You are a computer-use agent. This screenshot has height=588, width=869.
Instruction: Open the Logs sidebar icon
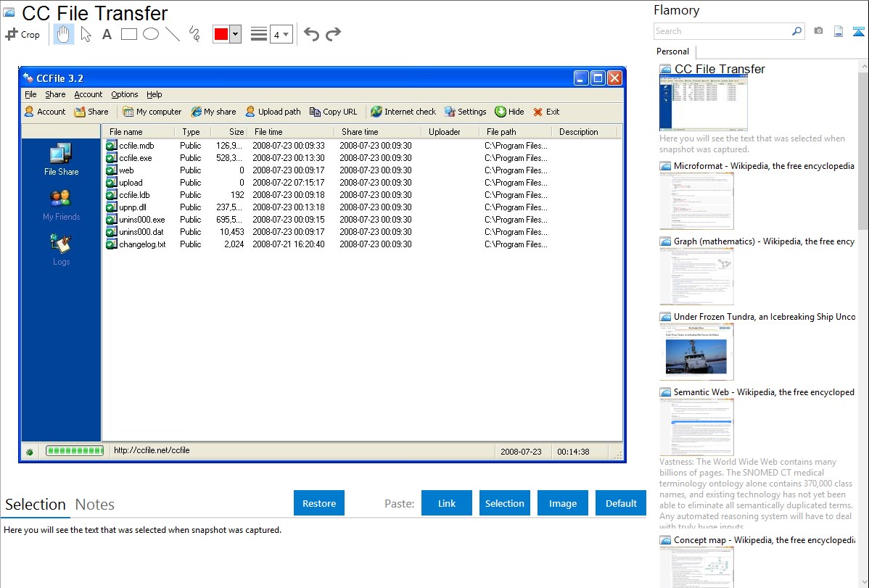(x=61, y=249)
